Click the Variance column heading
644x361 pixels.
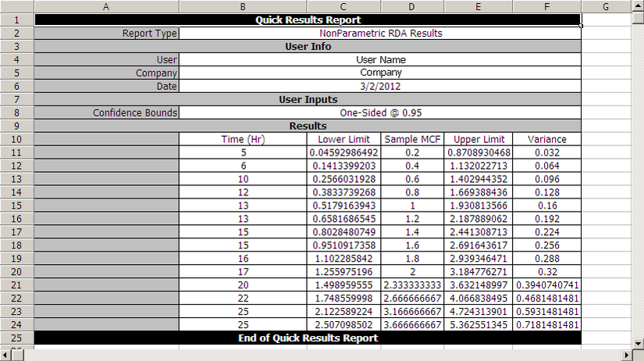tap(547, 139)
